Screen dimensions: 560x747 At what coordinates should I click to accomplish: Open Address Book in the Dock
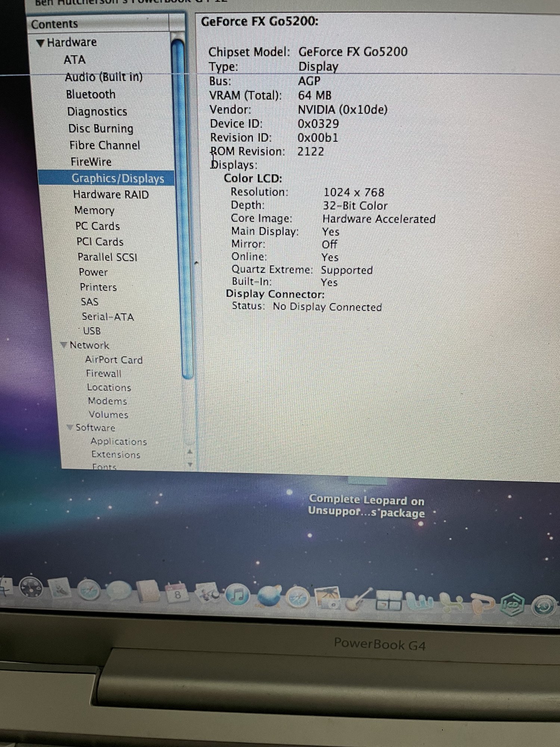pyautogui.click(x=149, y=592)
